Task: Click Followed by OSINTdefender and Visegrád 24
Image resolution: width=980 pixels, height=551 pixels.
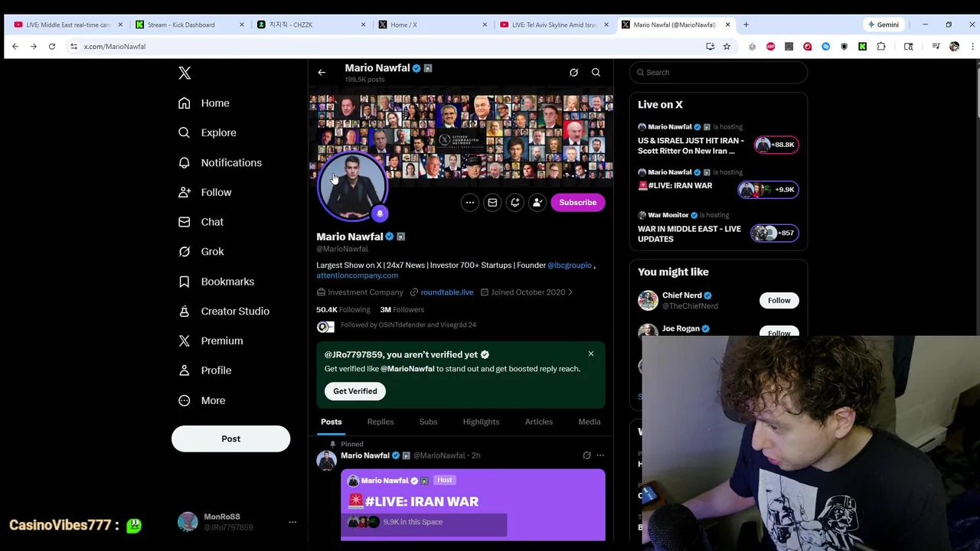Action: 408,325
